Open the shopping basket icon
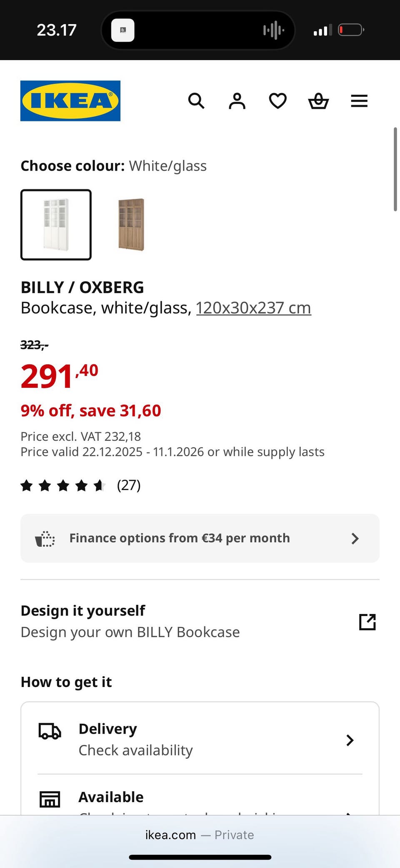Screen dimensions: 400x868 (318, 101)
